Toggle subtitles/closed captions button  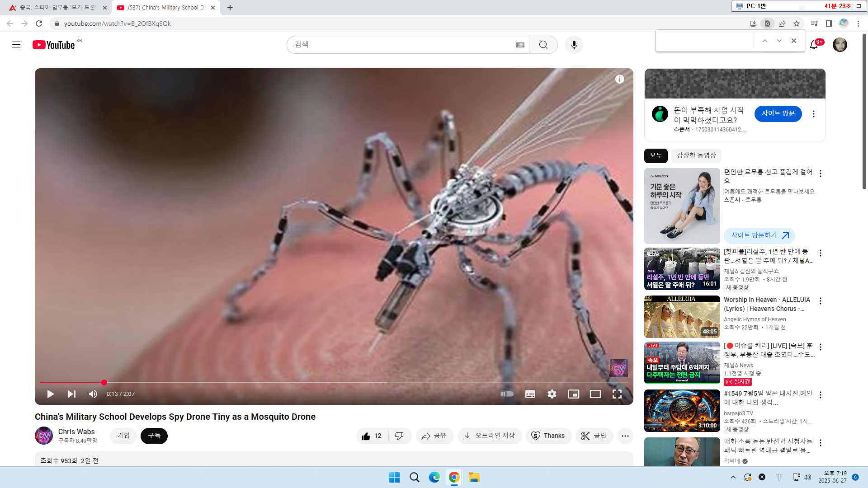click(x=530, y=394)
